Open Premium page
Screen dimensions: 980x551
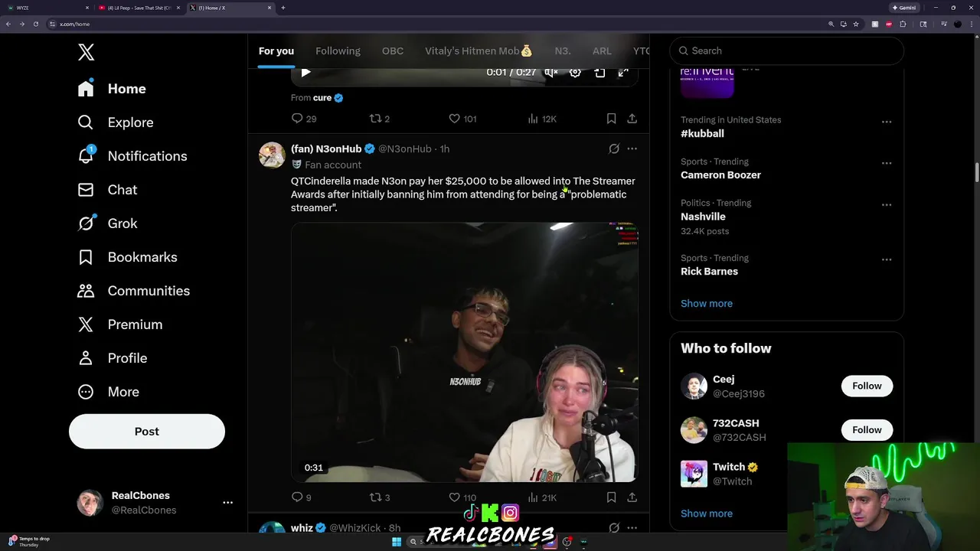(x=120, y=324)
